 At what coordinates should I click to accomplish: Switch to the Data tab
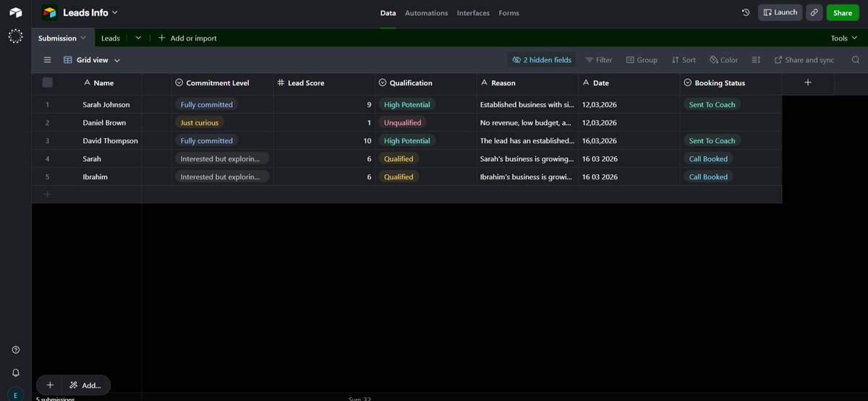tap(388, 13)
